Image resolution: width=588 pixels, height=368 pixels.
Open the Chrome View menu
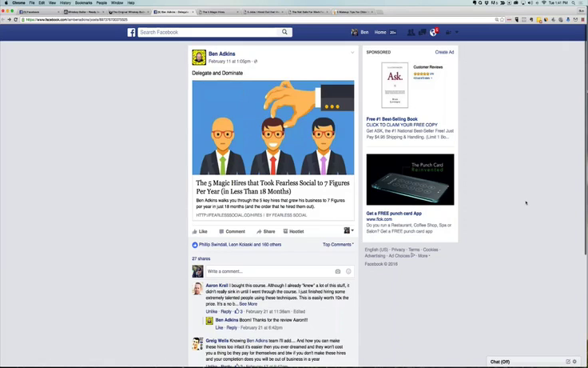(52, 2)
